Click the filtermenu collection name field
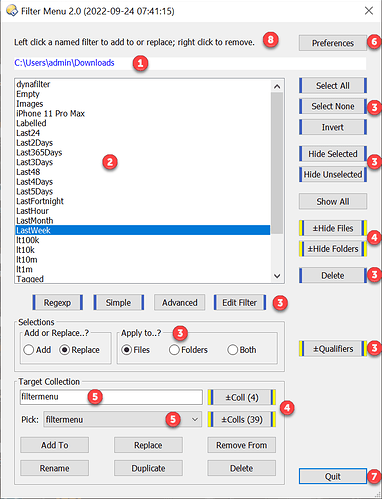The width and height of the screenshot is (382, 499). tap(111, 397)
